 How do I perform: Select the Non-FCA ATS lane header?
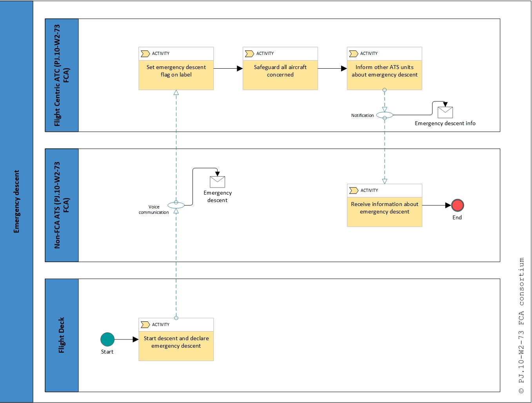pos(62,205)
